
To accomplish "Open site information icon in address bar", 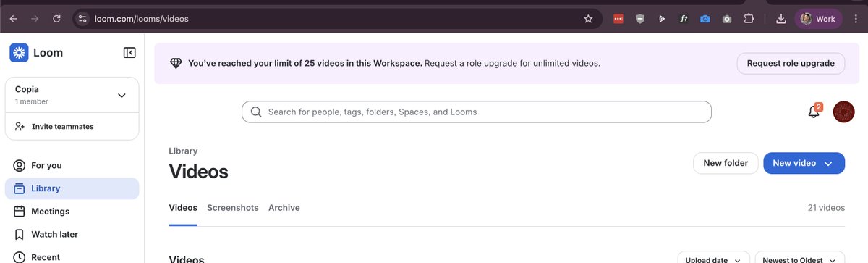I will (x=82, y=19).
